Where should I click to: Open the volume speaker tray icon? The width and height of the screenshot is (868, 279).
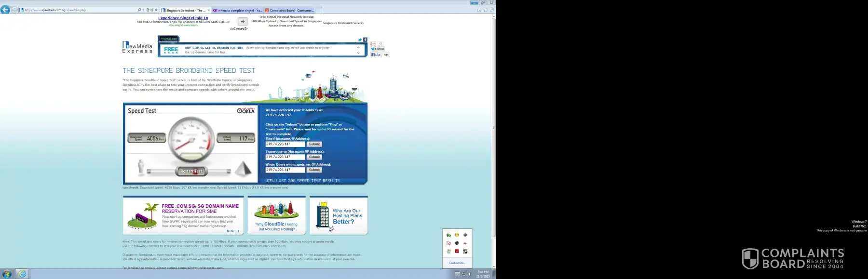click(470, 274)
